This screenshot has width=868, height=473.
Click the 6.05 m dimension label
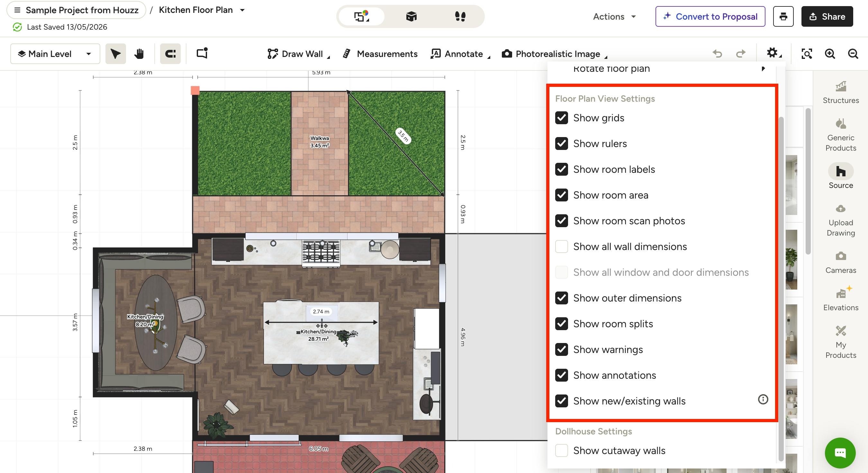318,449
